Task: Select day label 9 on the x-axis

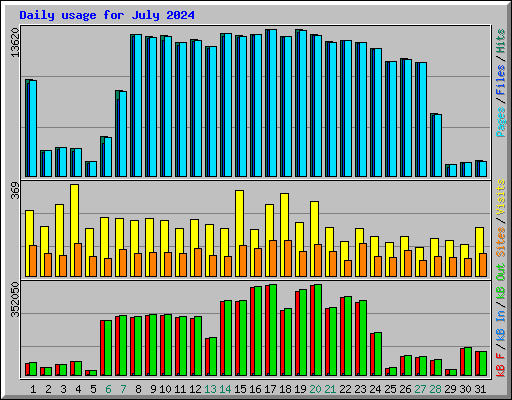Action: click(153, 389)
